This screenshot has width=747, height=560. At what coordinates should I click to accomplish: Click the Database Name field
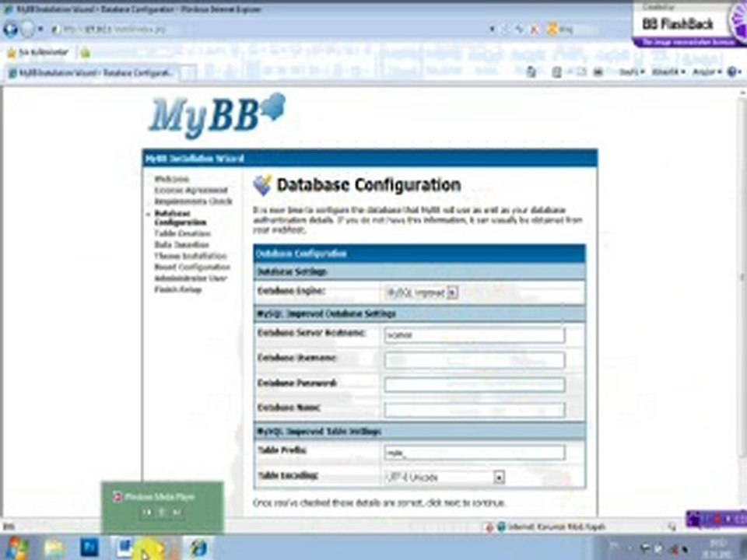tap(475, 410)
